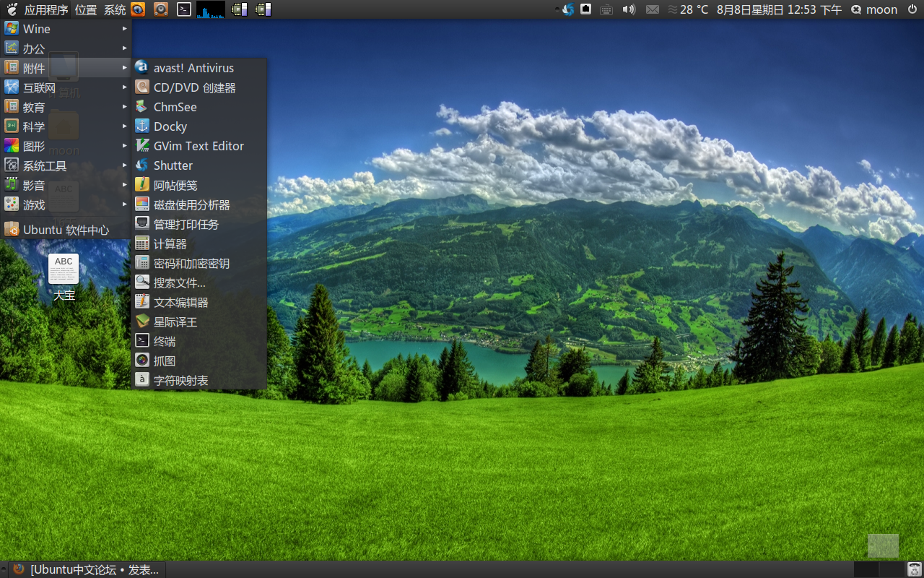Click the first hardware chip monitor applet

pyautogui.click(x=240, y=9)
